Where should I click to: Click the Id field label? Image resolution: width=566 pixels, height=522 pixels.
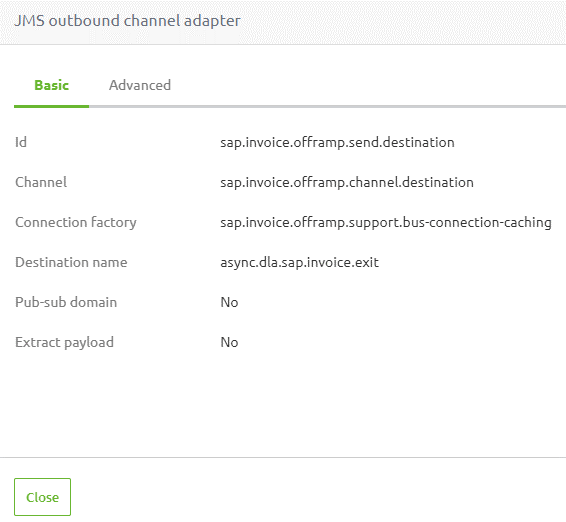(x=21, y=143)
